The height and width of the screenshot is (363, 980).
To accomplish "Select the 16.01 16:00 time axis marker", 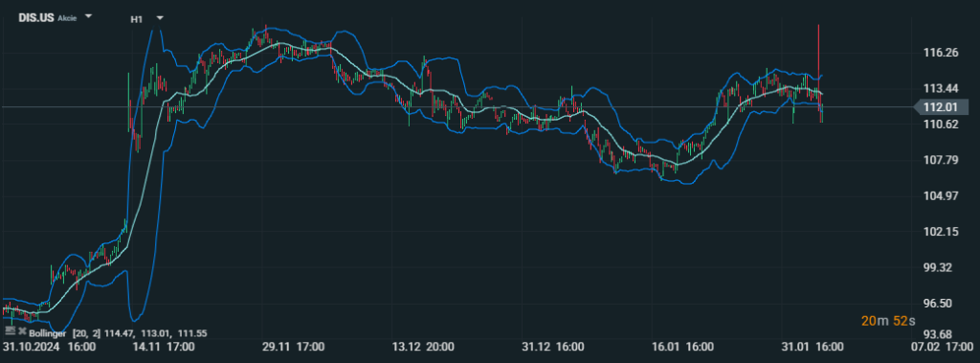I will click(x=683, y=347).
